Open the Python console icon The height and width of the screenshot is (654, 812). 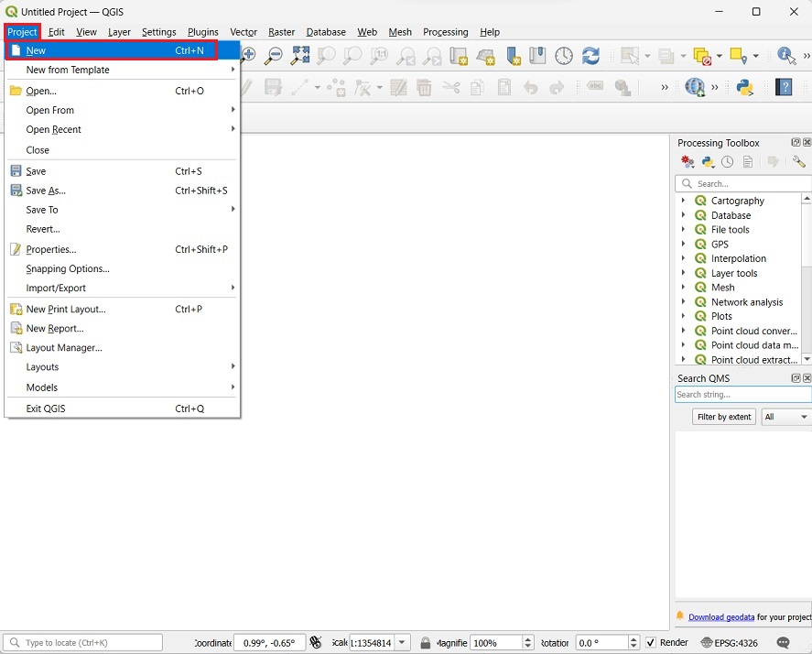point(745,88)
